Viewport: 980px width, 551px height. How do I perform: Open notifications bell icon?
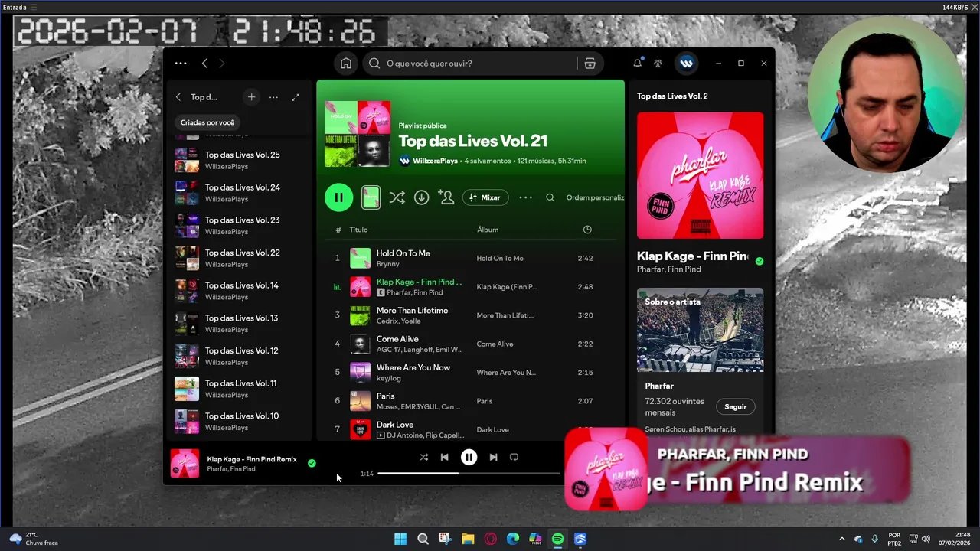point(637,64)
